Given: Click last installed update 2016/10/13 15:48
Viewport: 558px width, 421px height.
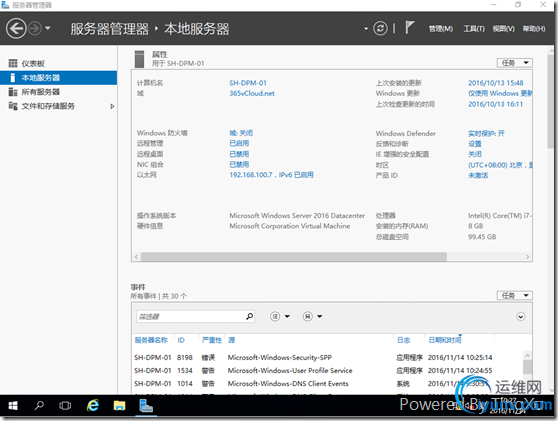Looking at the screenshot, I should click(495, 83).
